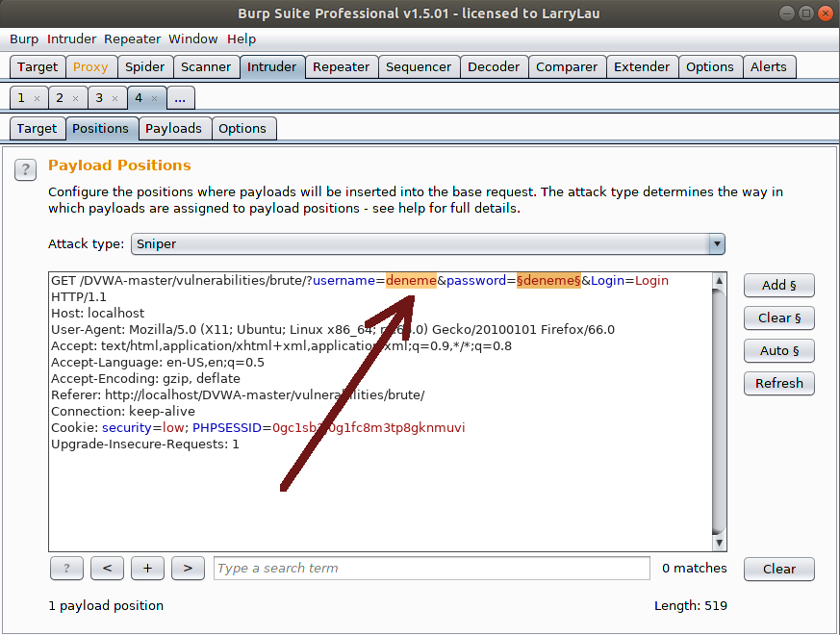Click the Accept-Encoding header line

[x=145, y=379]
